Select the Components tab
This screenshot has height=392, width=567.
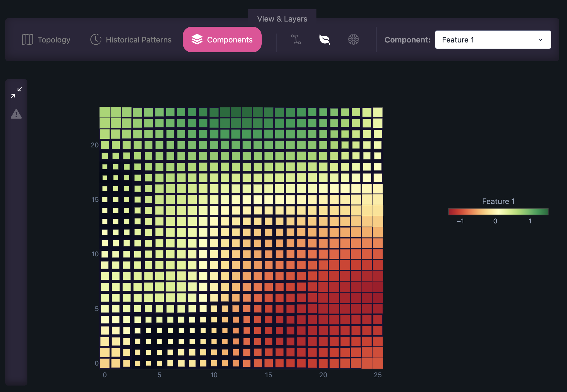(x=222, y=40)
